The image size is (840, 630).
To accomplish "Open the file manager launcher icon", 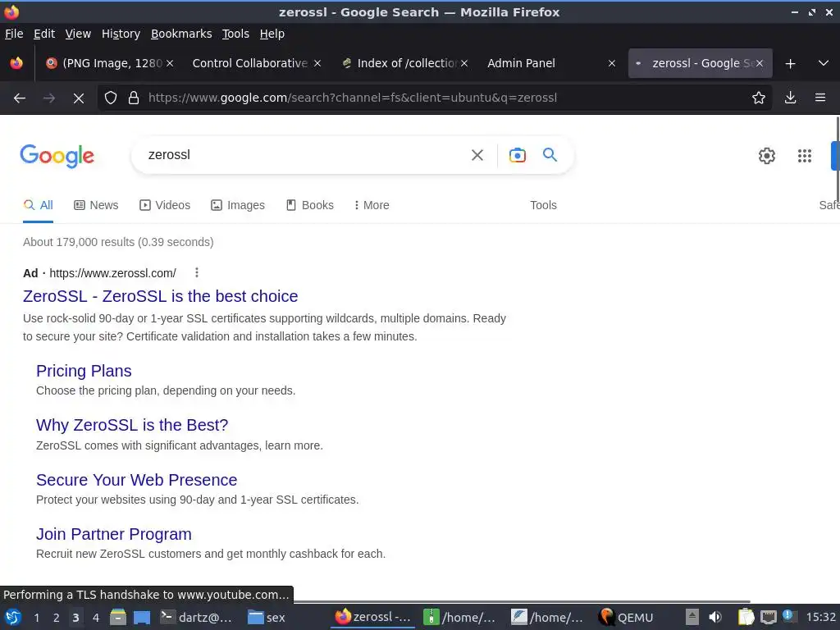I will (x=118, y=617).
